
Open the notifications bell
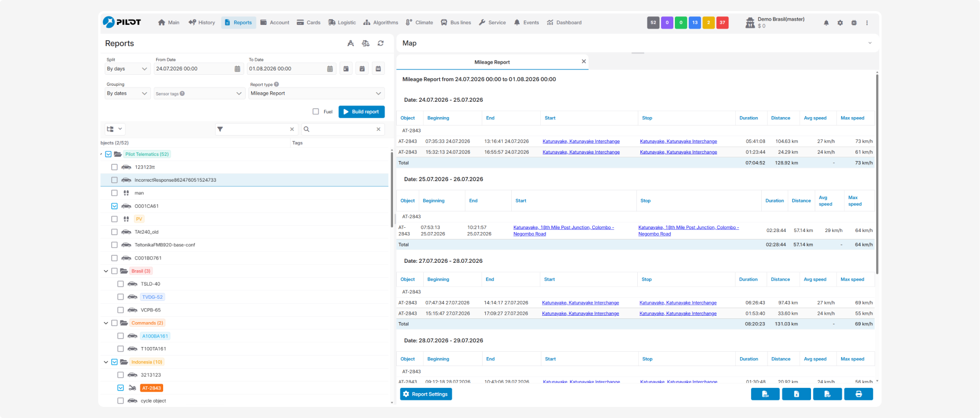click(826, 23)
